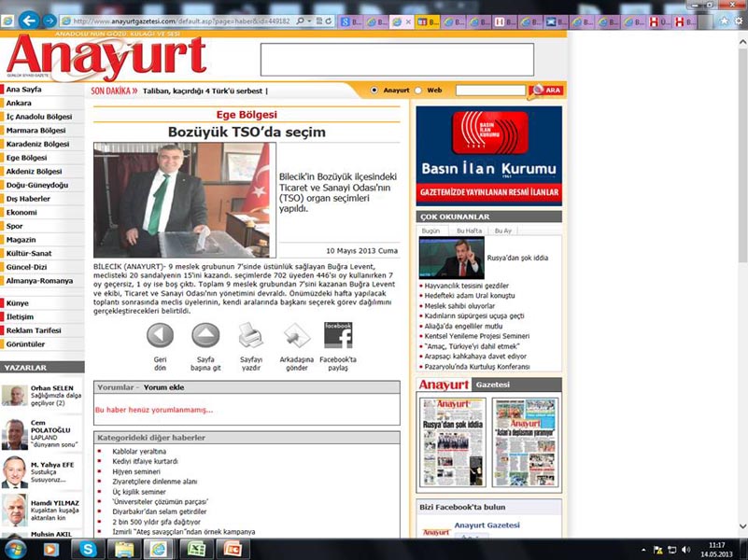Viewport: 748px width, 560px height.
Task: Click the volume speaker tray icon
Action: [x=686, y=550]
